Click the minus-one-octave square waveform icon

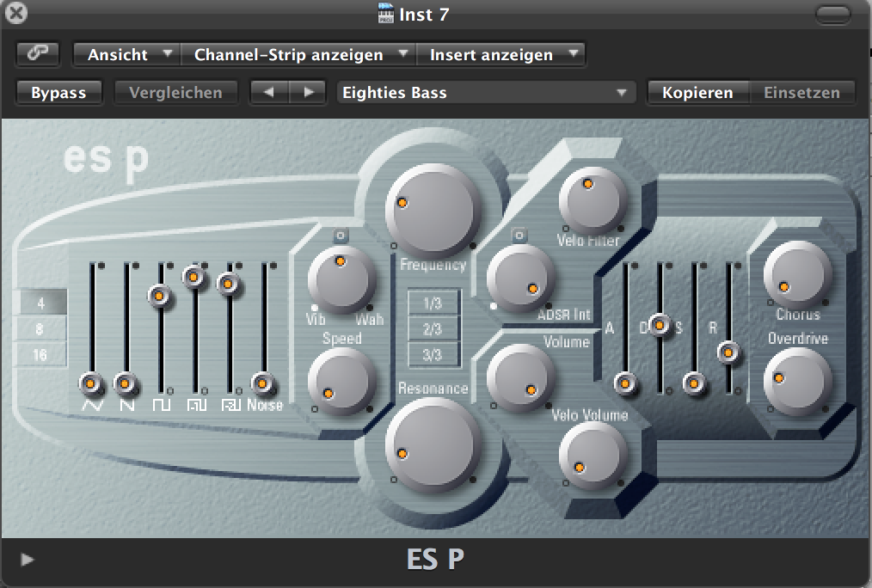click(x=196, y=405)
